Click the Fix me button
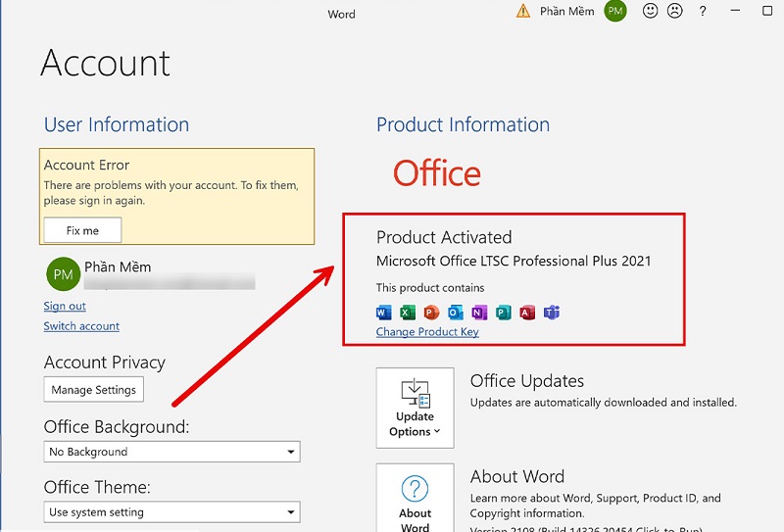Screen dimensions: 784x532 (82, 230)
